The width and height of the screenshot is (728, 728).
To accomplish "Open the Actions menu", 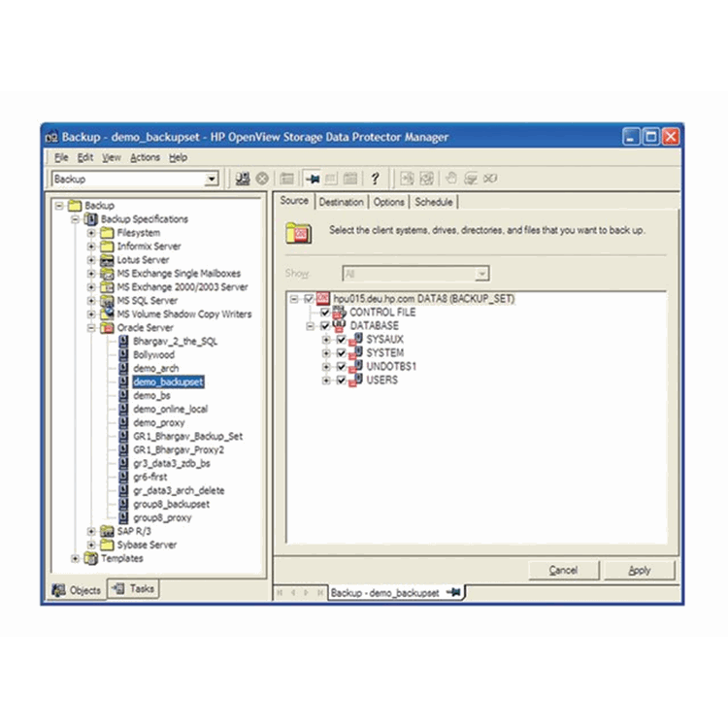I will 145,157.
